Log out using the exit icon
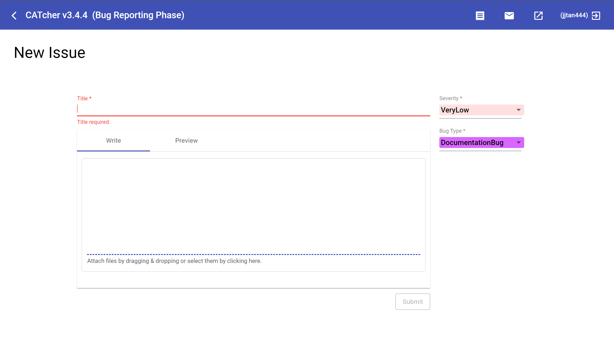The height and width of the screenshot is (364, 614). click(x=596, y=16)
